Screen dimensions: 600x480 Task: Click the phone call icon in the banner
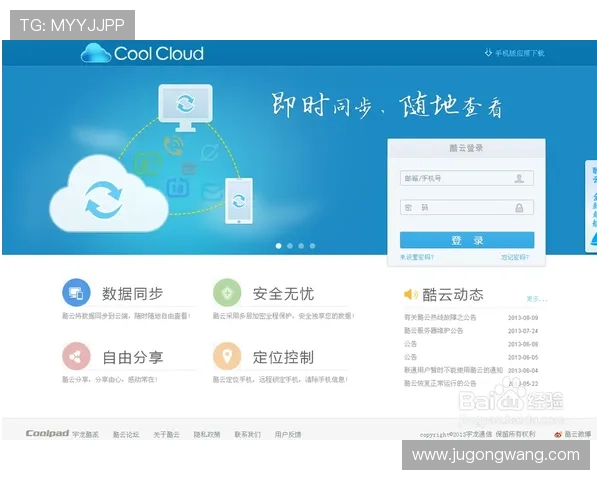click(173, 145)
